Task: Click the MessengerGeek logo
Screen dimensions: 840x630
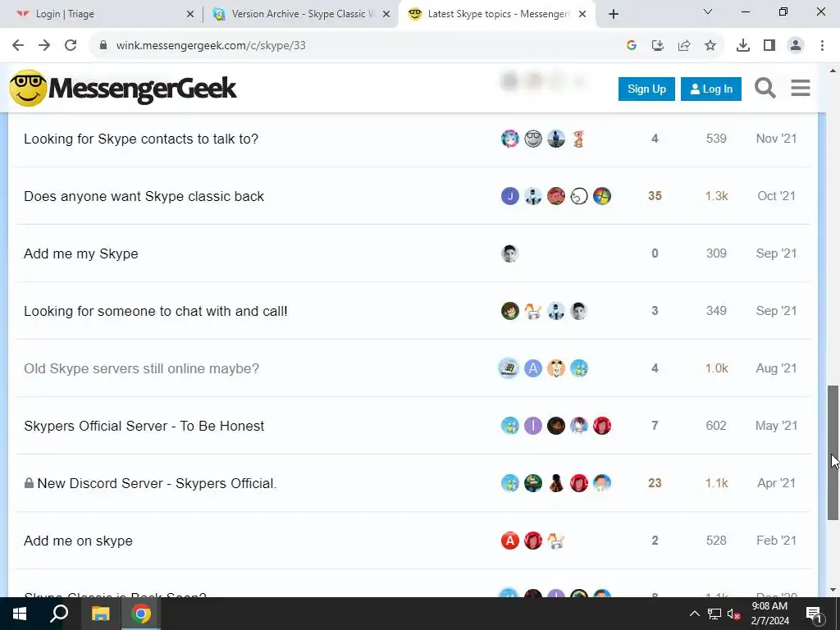Action: tap(123, 89)
